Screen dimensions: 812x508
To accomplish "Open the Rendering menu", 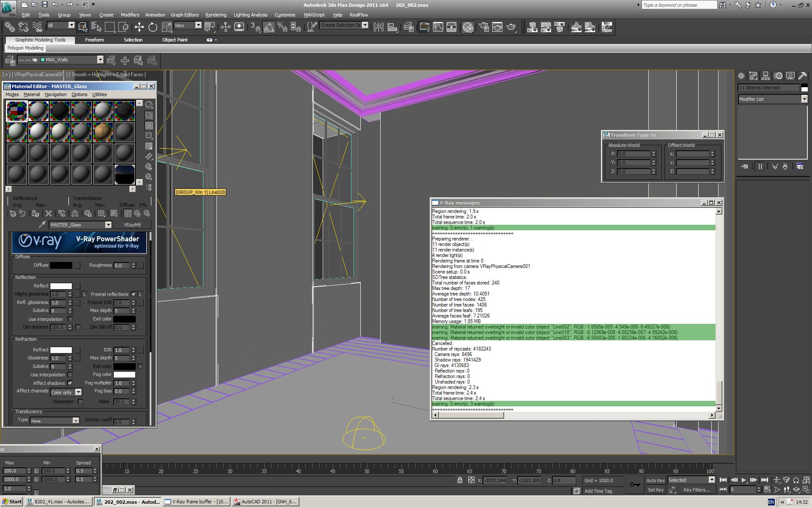I will pos(216,15).
